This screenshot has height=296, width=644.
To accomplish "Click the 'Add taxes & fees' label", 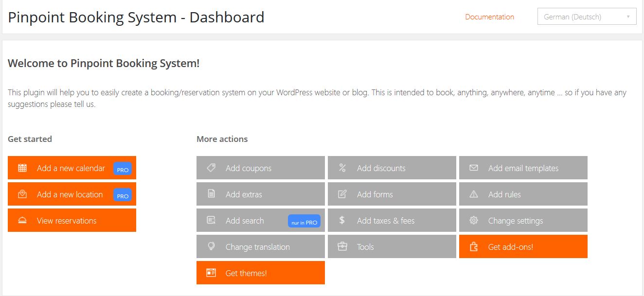I will point(386,221).
